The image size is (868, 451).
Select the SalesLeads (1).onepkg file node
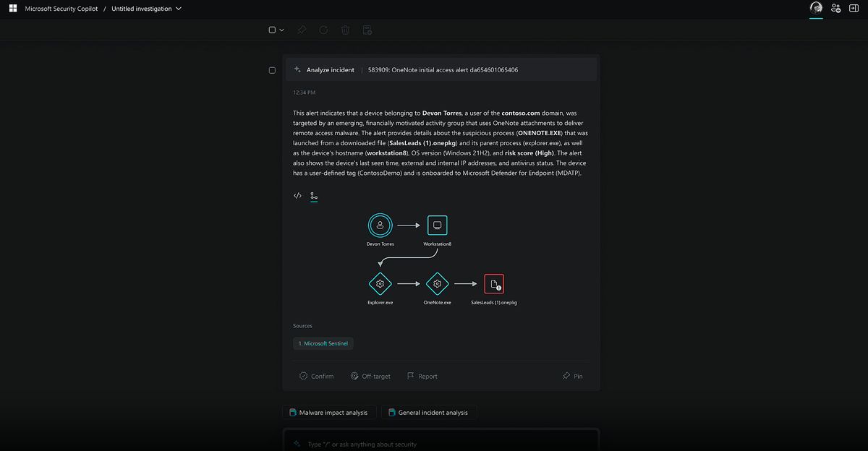(x=494, y=284)
